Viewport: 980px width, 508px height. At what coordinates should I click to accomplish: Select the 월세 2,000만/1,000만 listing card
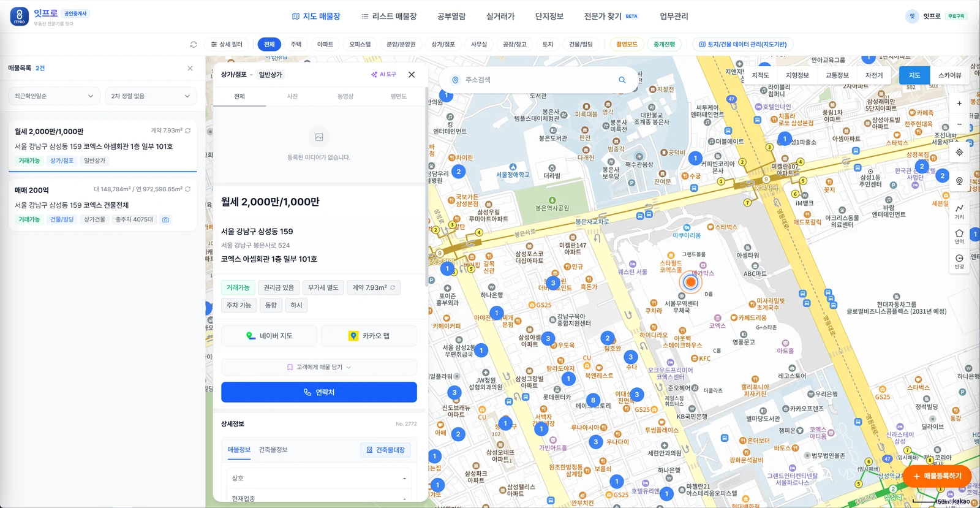click(103, 145)
